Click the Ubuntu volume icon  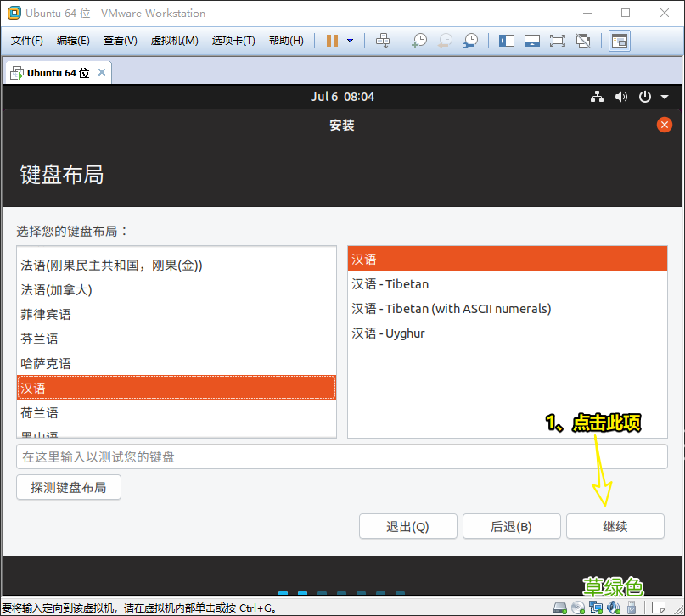(x=620, y=97)
